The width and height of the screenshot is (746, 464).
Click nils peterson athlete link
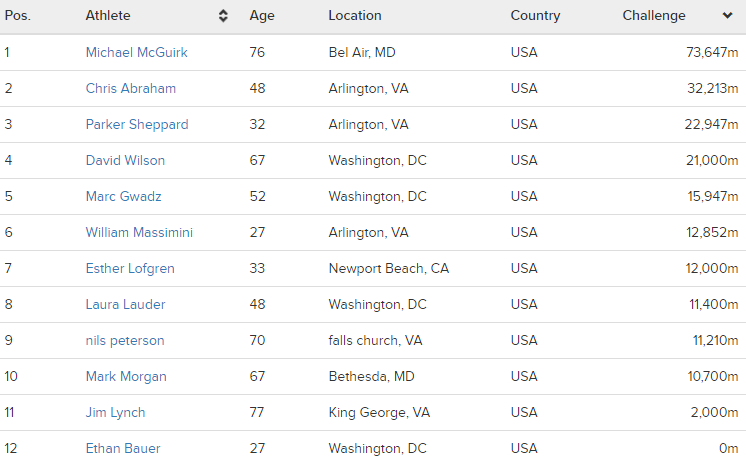(x=125, y=340)
